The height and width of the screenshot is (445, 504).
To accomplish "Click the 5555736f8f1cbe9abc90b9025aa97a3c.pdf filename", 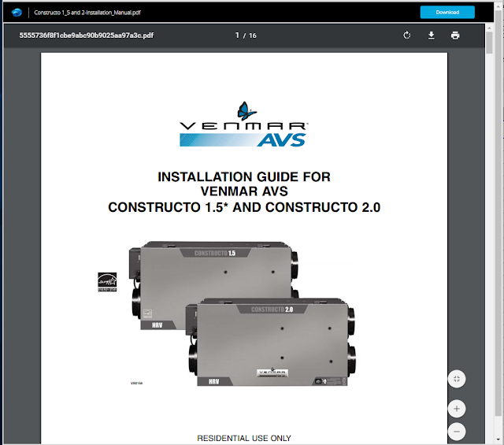I will [x=86, y=35].
